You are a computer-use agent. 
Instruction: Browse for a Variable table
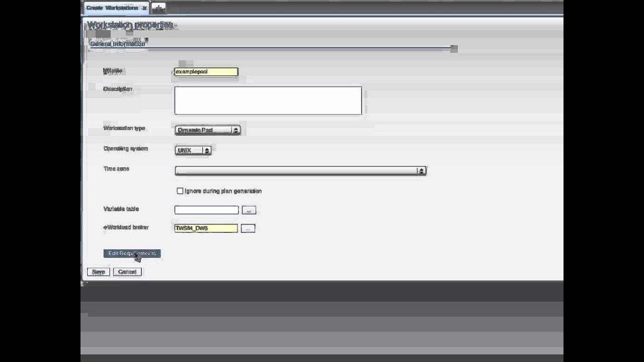coord(249,210)
